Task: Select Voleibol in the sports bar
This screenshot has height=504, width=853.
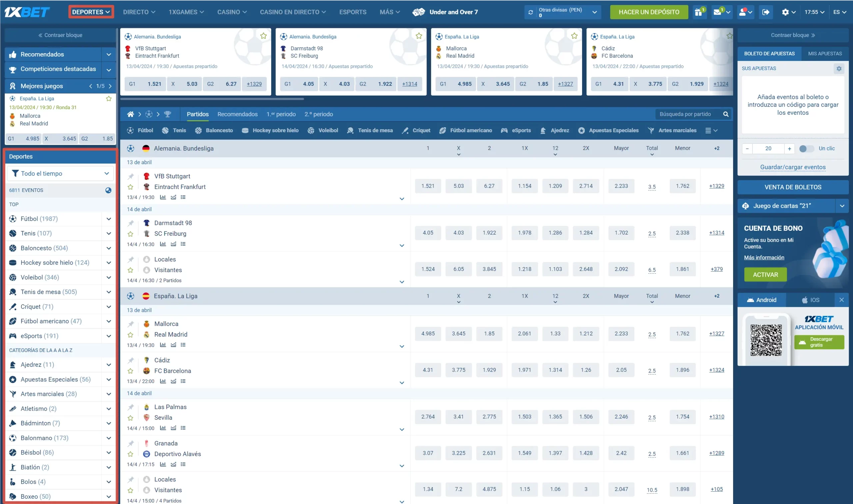Action: [323, 130]
